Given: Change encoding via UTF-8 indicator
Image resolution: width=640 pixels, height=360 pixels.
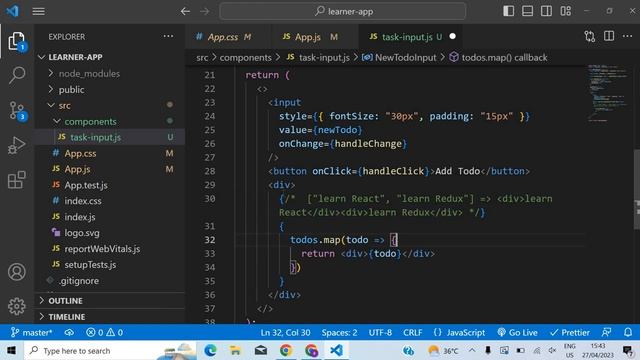Looking at the screenshot, I should (x=380, y=333).
